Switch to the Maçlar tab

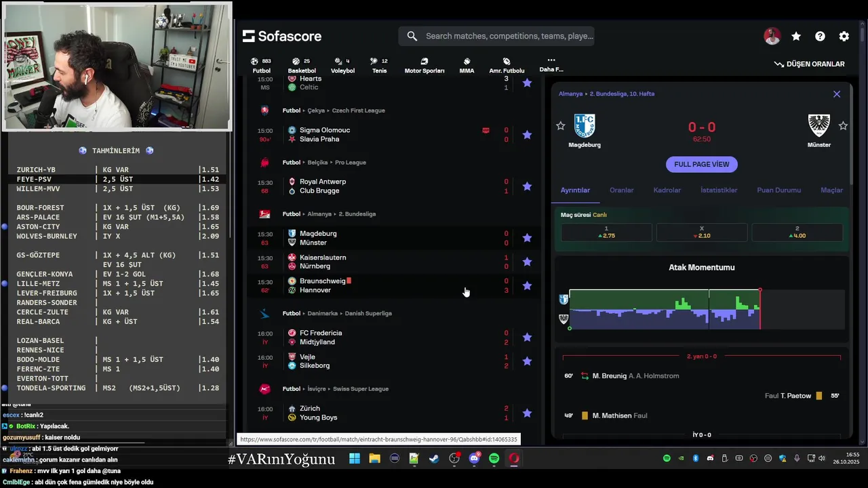831,190
